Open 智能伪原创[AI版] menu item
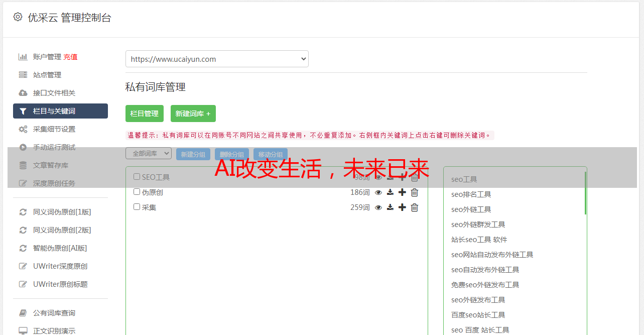The width and height of the screenshot is (644, 335). click(x=60, y=248)
